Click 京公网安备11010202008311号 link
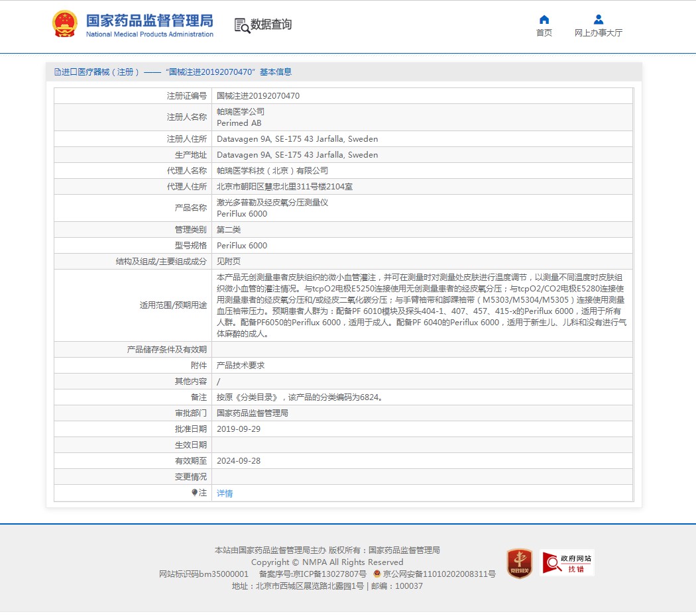This screenshot has height=616, width=696. coord(439,574)
